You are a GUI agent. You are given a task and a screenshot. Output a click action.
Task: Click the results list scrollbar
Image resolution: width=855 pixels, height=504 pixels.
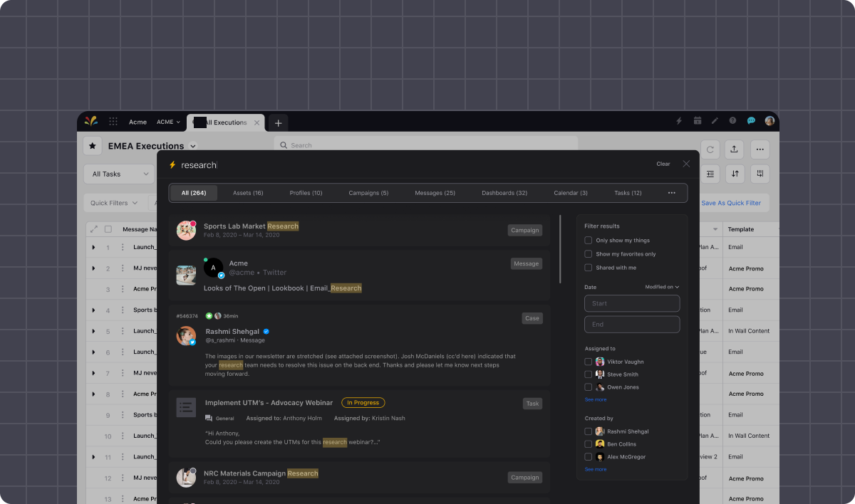tap(561, 249)
